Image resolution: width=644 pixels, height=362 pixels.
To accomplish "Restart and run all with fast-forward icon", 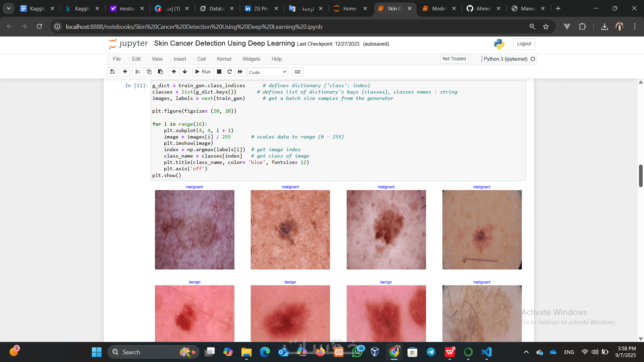I will coord(240,72).
